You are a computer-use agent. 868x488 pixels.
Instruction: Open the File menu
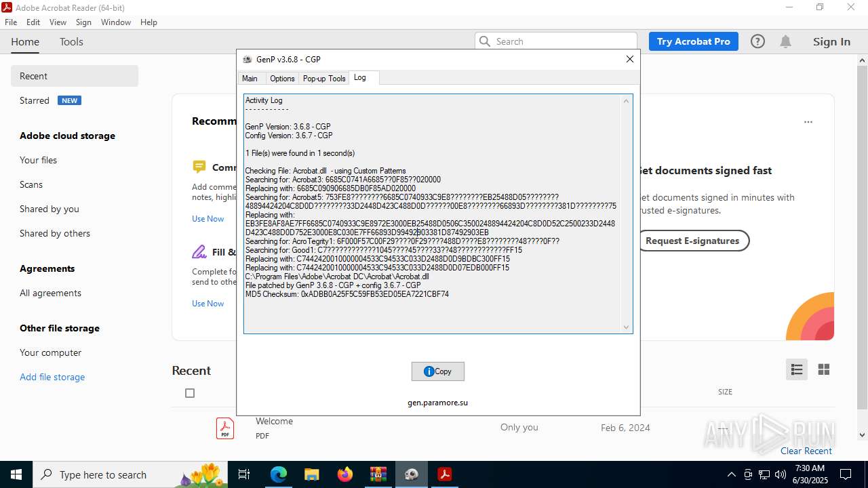11,22
